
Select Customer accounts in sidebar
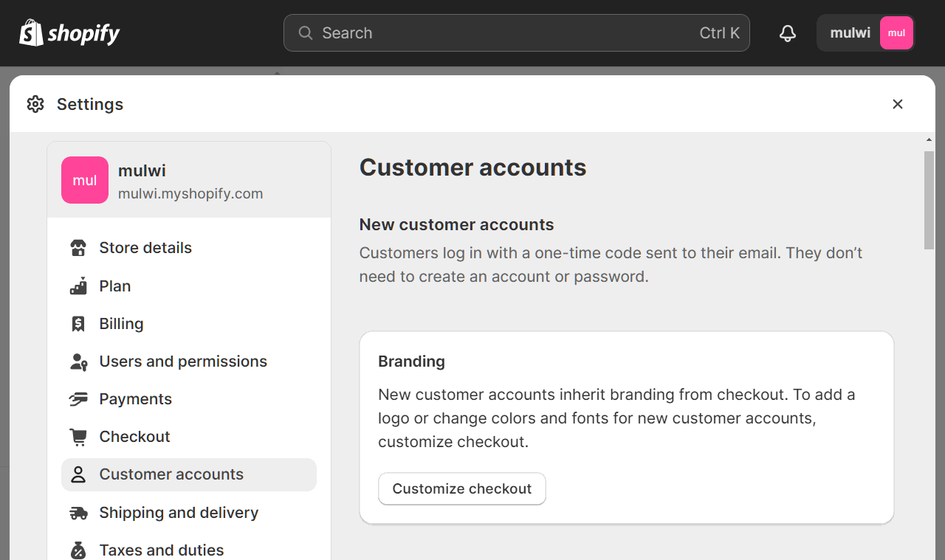coord(189,474)
